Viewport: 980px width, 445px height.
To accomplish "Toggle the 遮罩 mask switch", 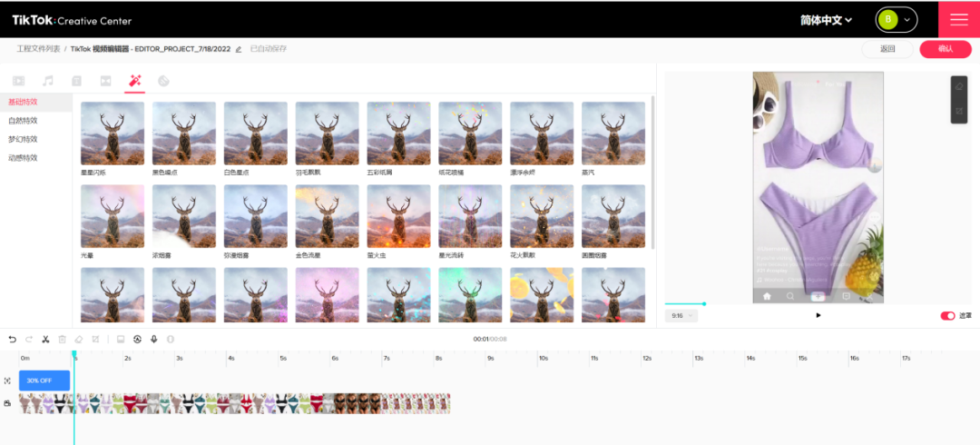I will click(947, 316).
